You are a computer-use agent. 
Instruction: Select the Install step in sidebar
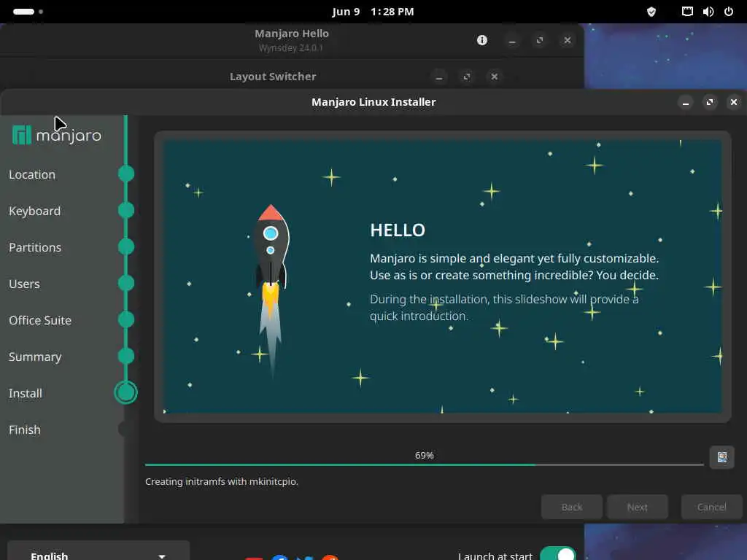click(26, 393)
